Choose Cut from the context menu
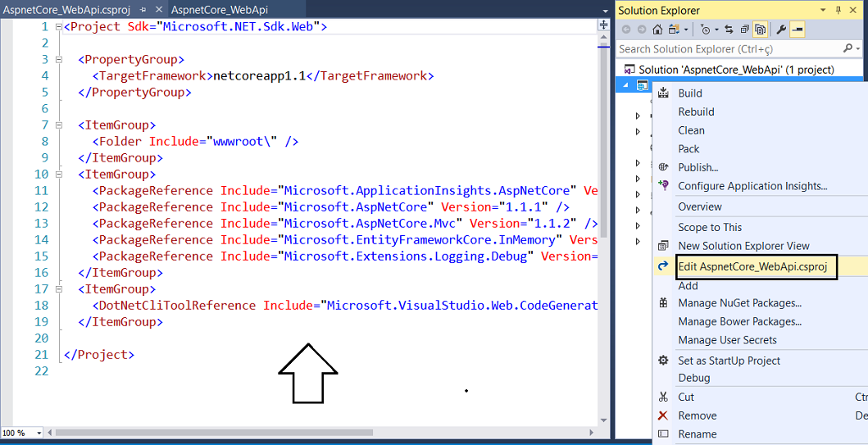 click(x=686, y=397)
